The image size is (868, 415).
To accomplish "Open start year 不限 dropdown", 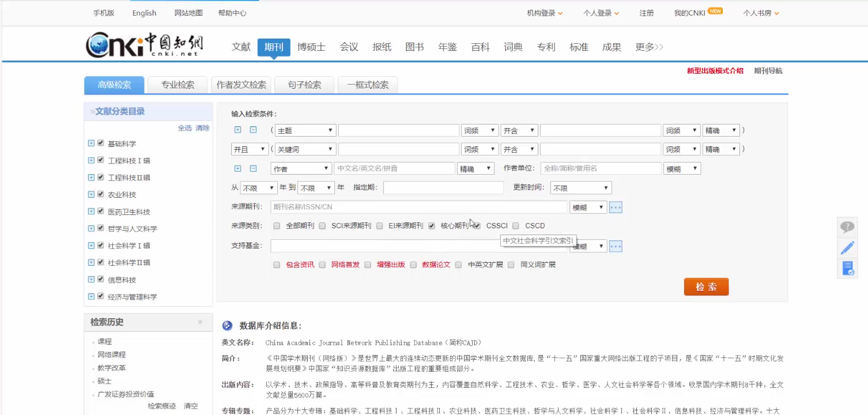I will tap(259, 188).
